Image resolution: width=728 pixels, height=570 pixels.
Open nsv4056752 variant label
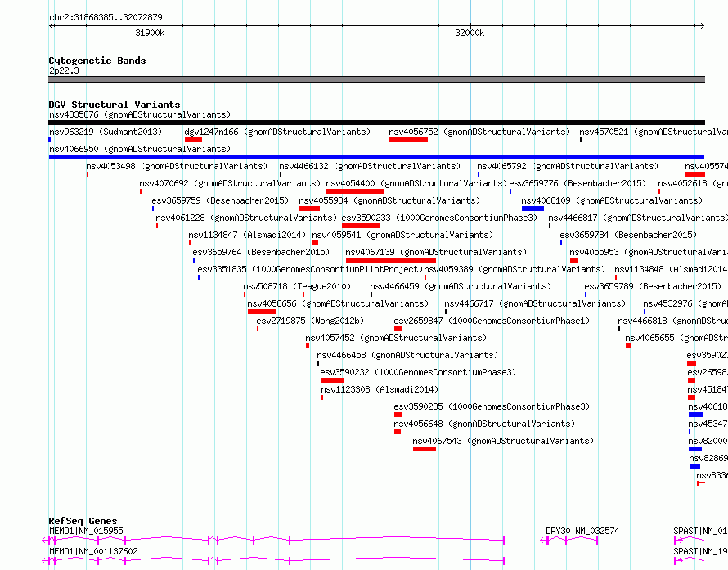pos(479,132)
